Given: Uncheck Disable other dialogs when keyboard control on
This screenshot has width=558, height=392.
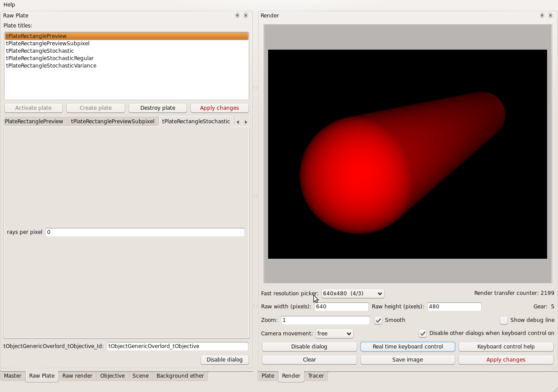Looking at the screenshot, I should tap(422, 334).
